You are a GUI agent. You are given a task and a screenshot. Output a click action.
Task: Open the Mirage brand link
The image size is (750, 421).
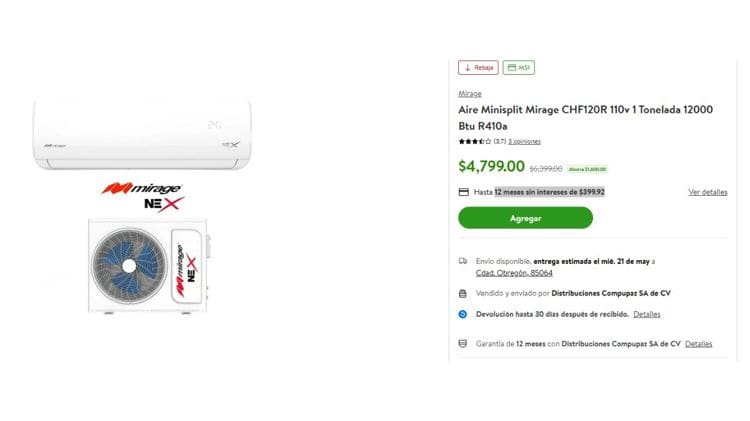(469, 94)
